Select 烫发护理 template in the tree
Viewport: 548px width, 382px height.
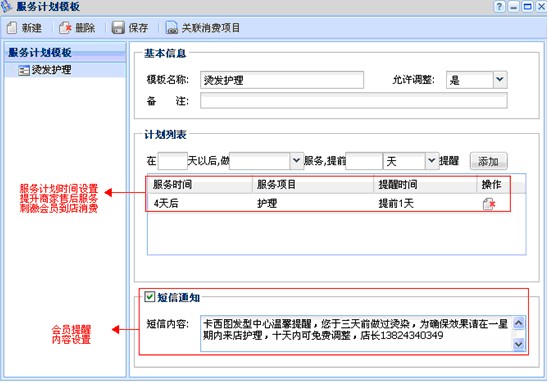45,70
